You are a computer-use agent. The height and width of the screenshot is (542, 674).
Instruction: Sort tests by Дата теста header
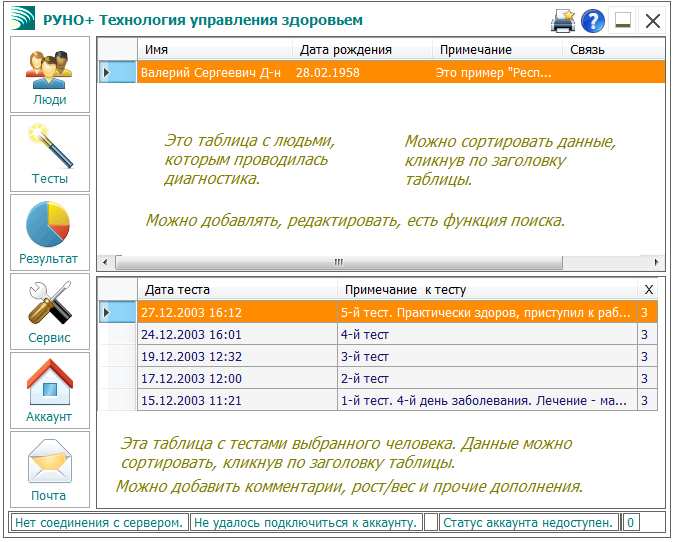tap(238, 290)
